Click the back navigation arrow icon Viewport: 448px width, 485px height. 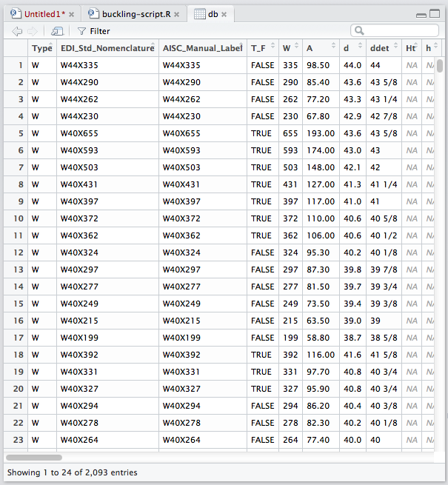[17, 31]
